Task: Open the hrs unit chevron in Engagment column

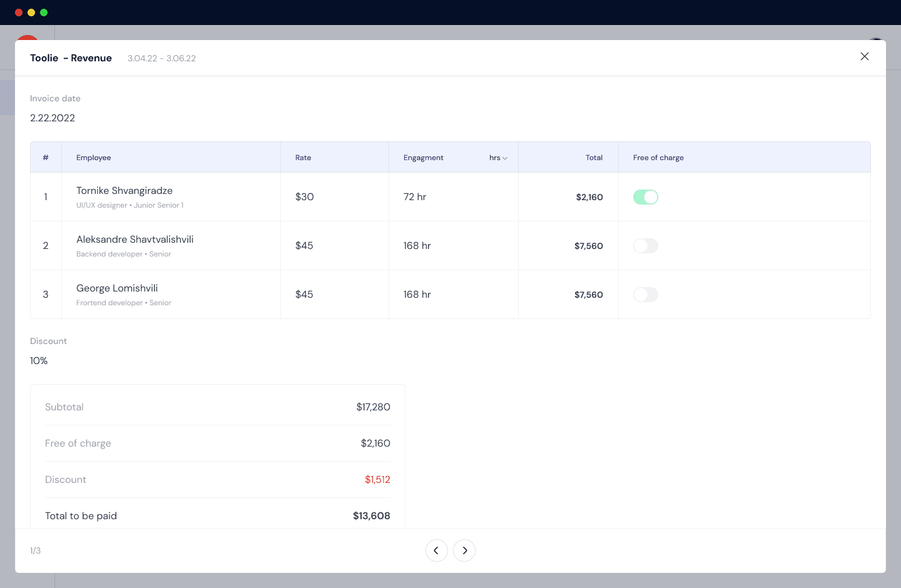Action: (x=504, y=158)
